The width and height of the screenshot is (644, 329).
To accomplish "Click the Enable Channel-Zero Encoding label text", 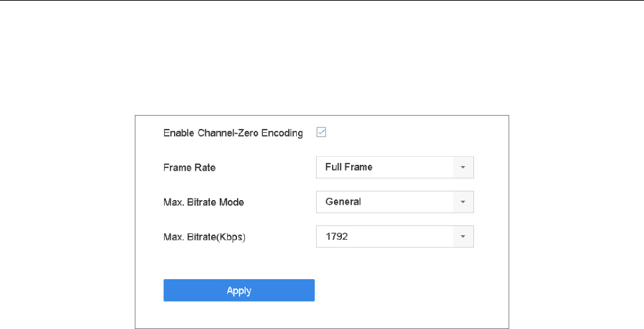I will click(233, 133).
